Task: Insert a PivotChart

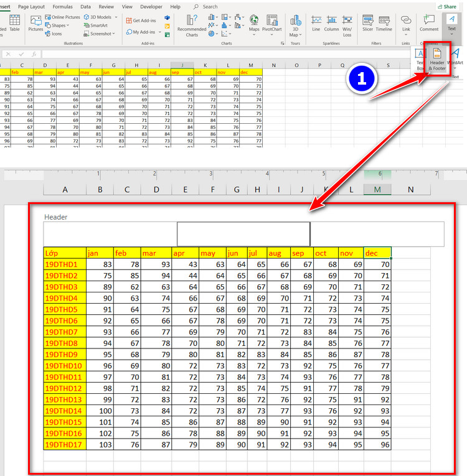Action: [271, 24]
